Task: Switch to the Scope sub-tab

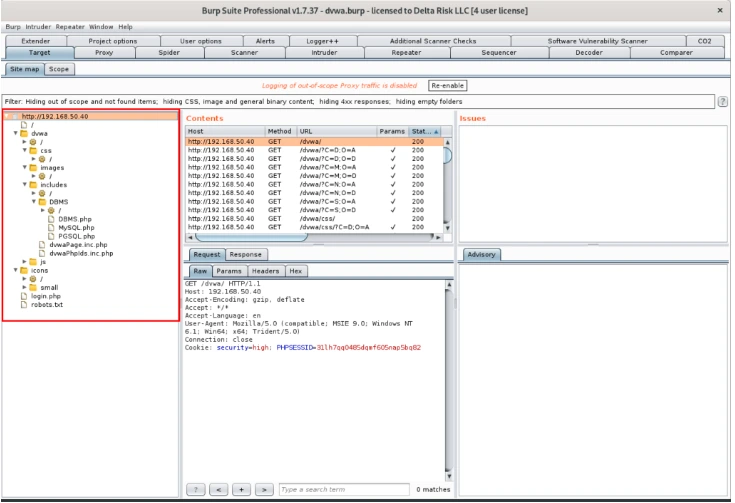Action: 59,69
